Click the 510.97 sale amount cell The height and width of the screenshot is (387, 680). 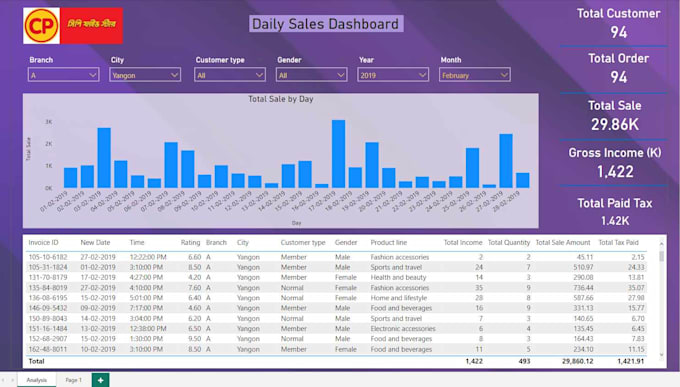tap(583, 267)
